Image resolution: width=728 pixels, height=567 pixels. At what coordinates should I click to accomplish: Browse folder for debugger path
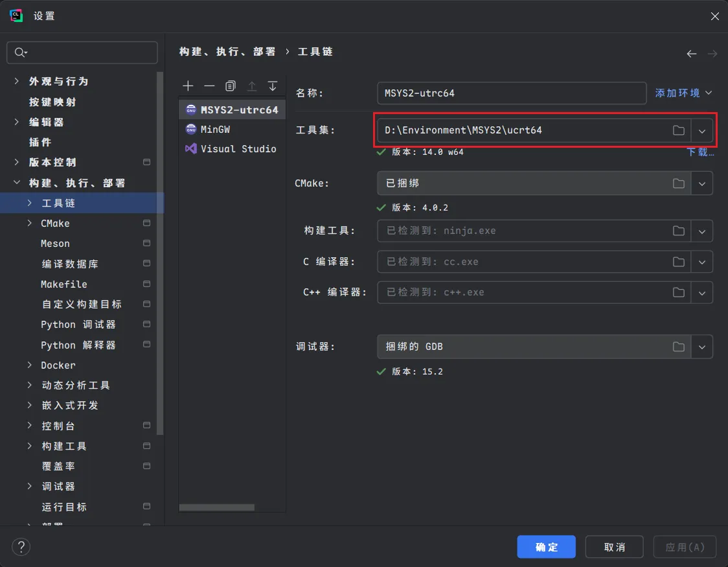click(678, 347)
